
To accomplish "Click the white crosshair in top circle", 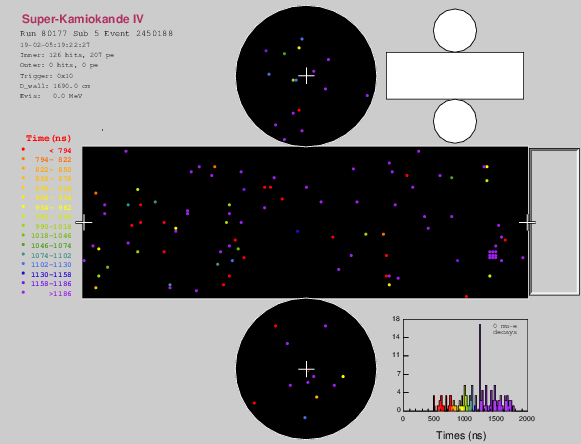I will (306, 76).
